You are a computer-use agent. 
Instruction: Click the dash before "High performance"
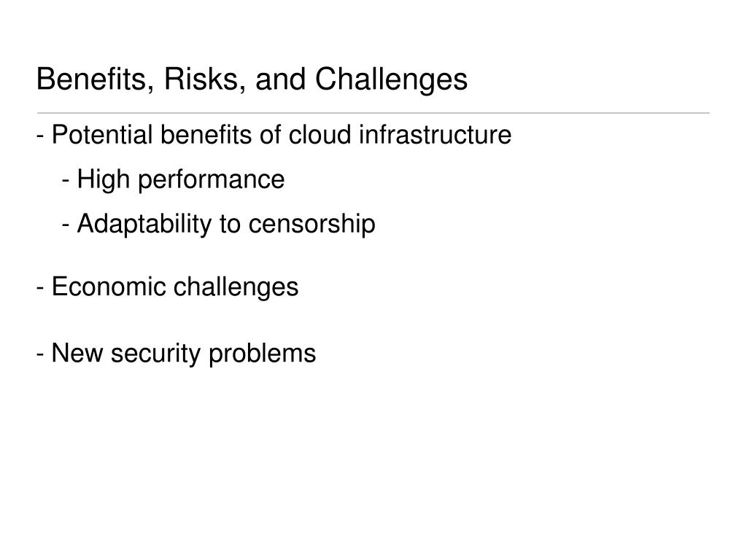[66, 182]
